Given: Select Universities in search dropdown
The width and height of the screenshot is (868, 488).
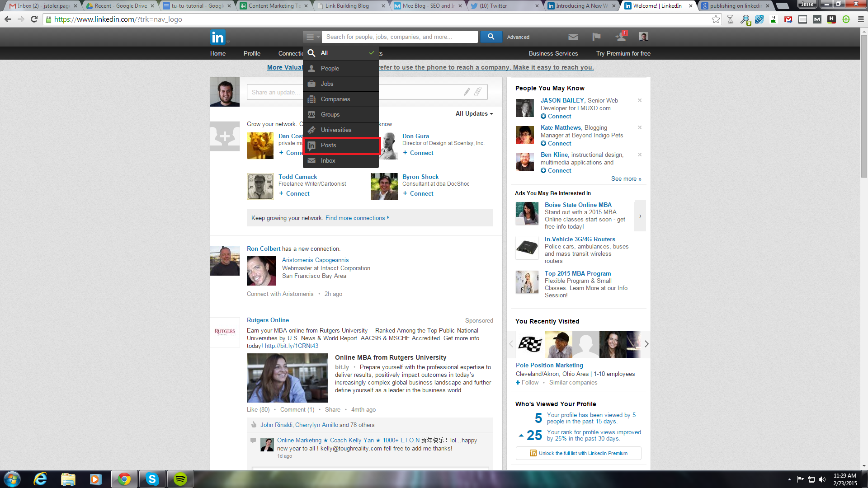Looking at the screenshot, I should click(x=341, y=130).
